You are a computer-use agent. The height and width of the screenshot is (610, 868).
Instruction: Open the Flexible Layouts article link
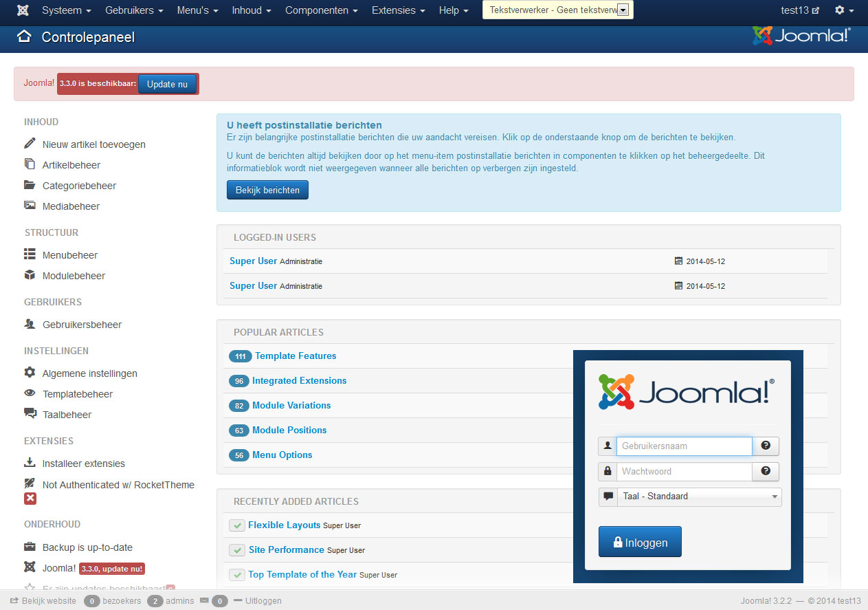pos(285,525)
